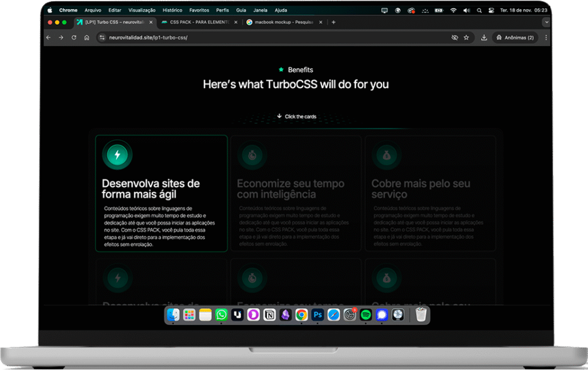Open Spotify in the dock
Viewport: 588px width, 370px height.
(366, 315)
